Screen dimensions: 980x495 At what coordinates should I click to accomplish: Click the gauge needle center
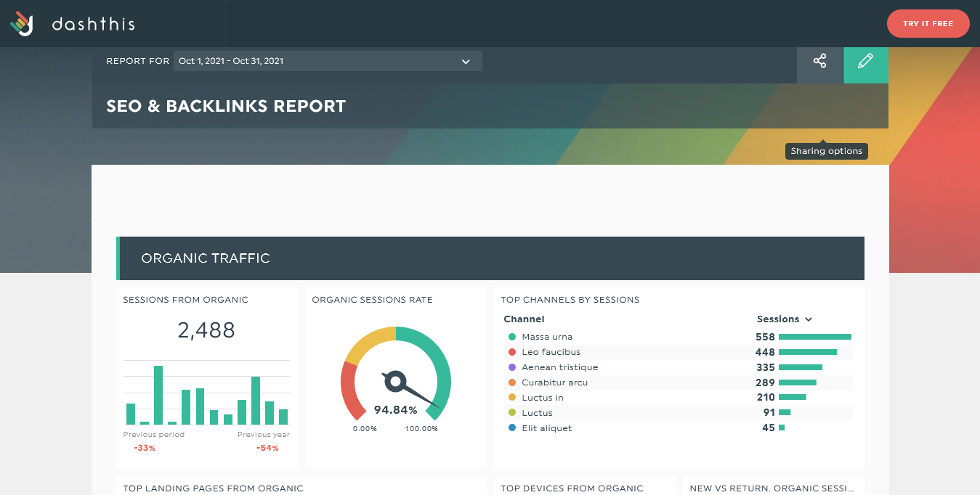[396, 380]
